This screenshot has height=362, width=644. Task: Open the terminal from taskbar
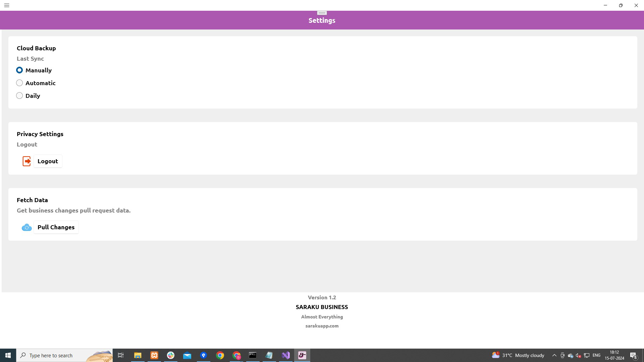(x=253, y=355)
